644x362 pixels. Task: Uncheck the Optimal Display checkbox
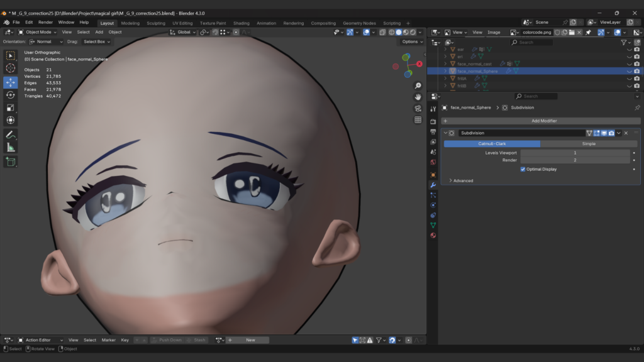[523, 169]
